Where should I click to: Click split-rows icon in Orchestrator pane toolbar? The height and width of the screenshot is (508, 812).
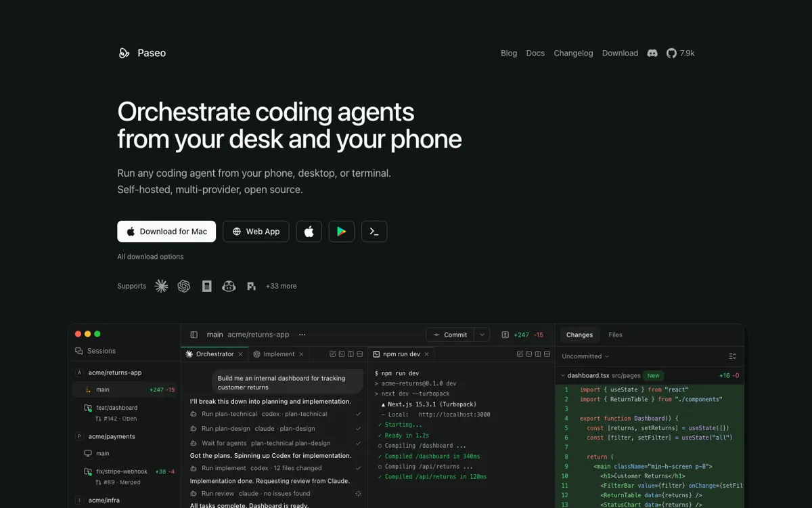coord(359,354)
